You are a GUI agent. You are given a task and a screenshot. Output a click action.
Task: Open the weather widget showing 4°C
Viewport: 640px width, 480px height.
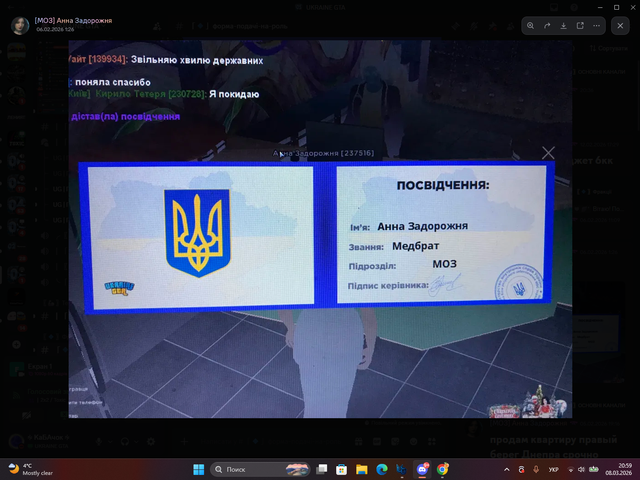[31, 469]
